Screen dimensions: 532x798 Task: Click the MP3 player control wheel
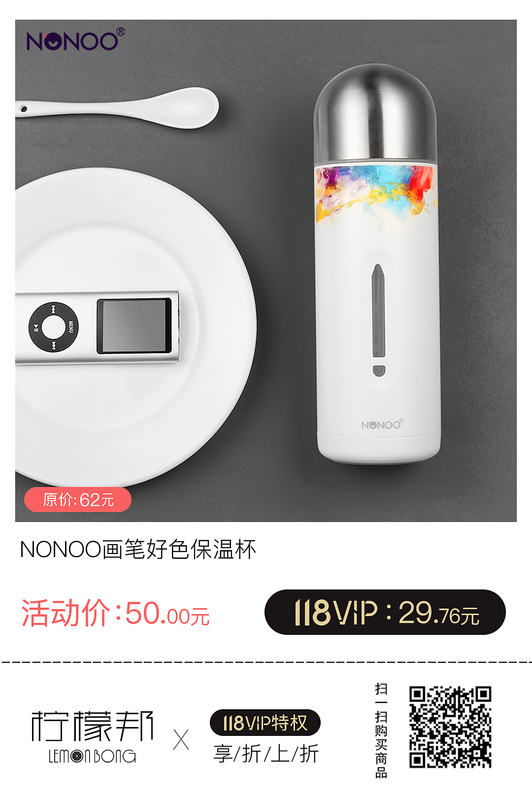(x=53, y=327)
